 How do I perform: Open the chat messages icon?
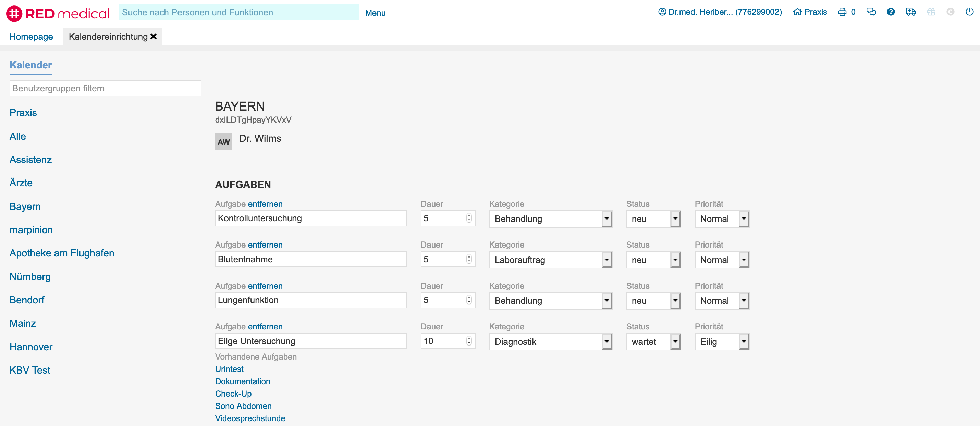[x=871, y=12]
